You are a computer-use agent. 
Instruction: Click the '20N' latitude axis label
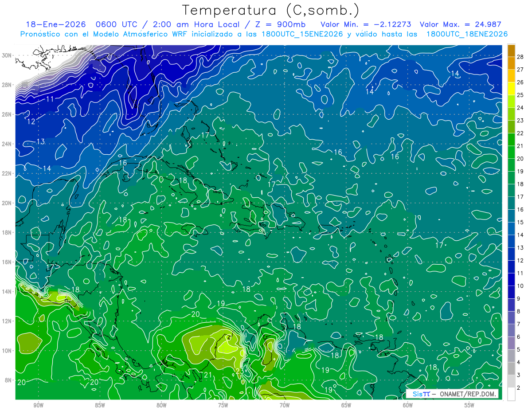[x=7, y=203]
